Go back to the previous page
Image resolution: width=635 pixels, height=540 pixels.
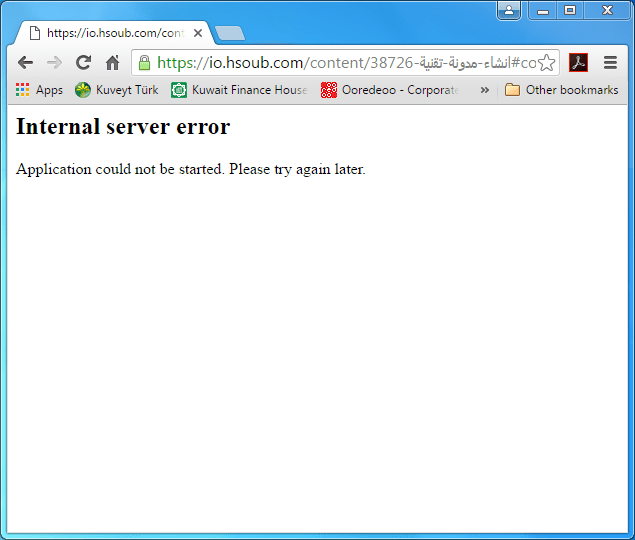[26, 63]
